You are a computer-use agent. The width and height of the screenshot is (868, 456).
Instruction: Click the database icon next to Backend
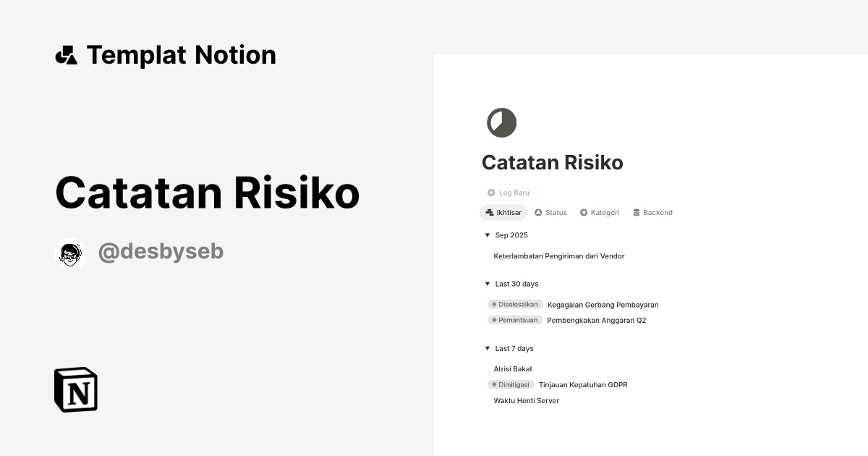(636, 212)
